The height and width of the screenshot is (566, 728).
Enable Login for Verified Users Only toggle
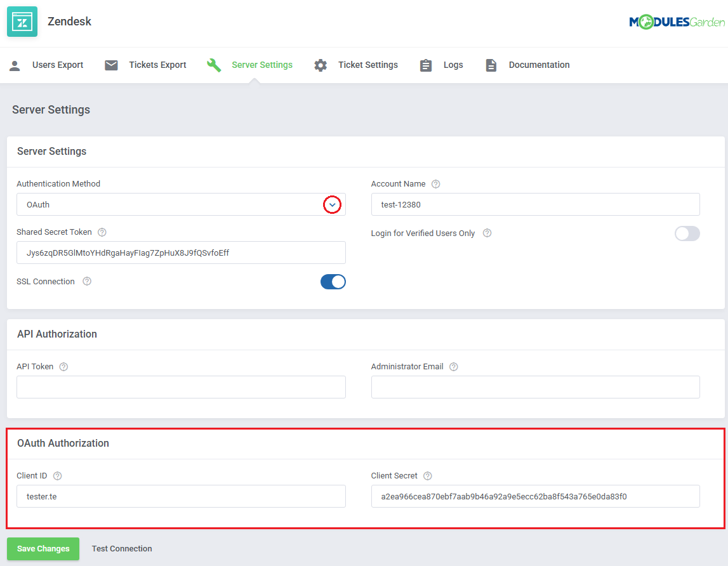687,234
